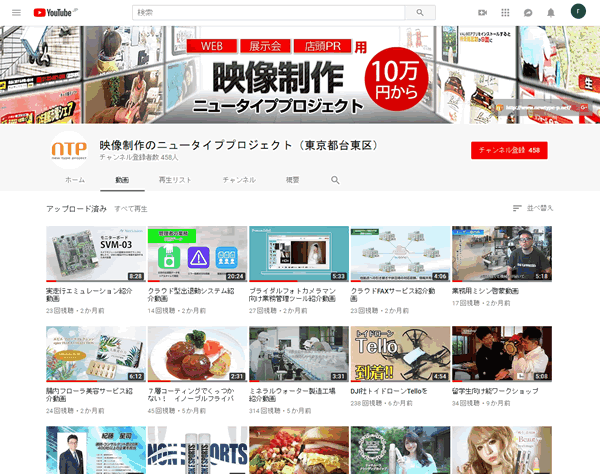Open the cloud attendance system video thumbnail

197,254
